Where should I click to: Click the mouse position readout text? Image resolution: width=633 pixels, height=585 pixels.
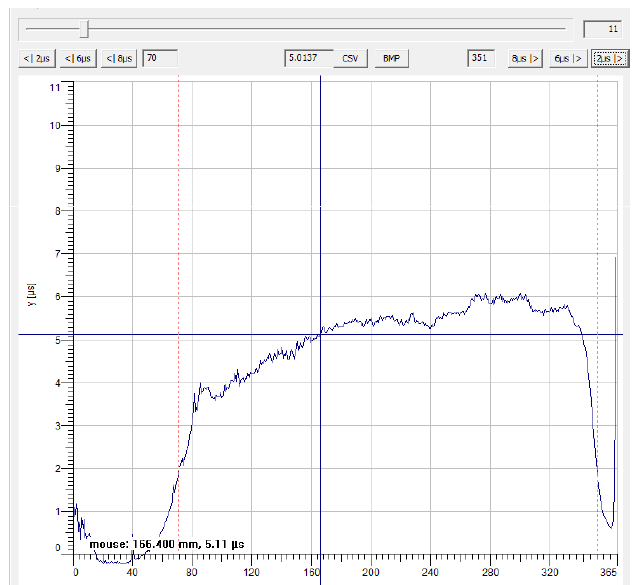click(167, 544)
